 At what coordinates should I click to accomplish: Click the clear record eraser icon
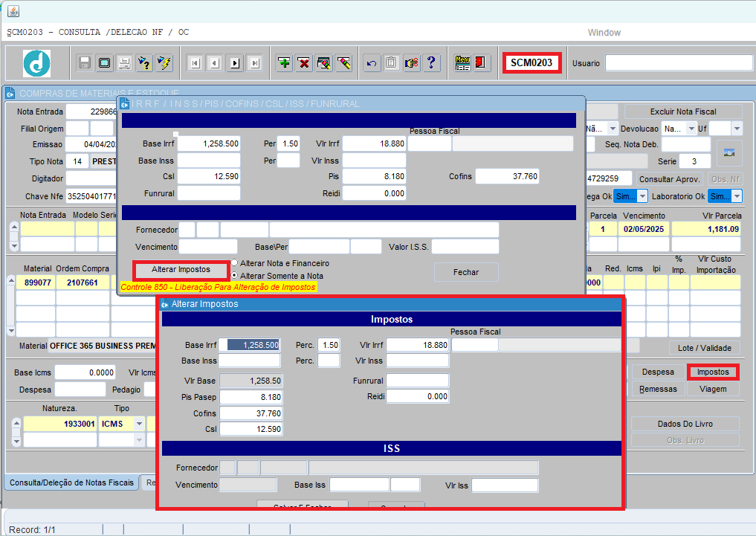tap(344, 62)
